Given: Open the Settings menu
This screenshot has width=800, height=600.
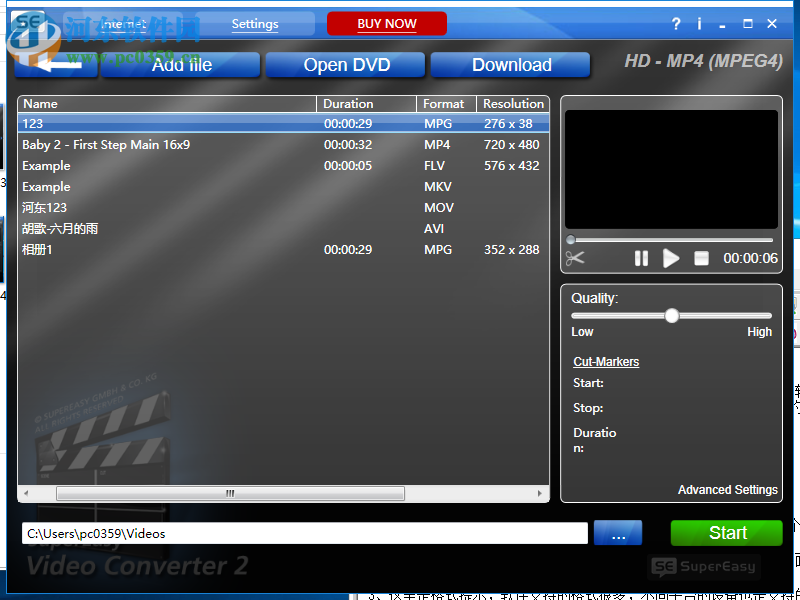Looking at the screenshot, I should pos(254,23).
